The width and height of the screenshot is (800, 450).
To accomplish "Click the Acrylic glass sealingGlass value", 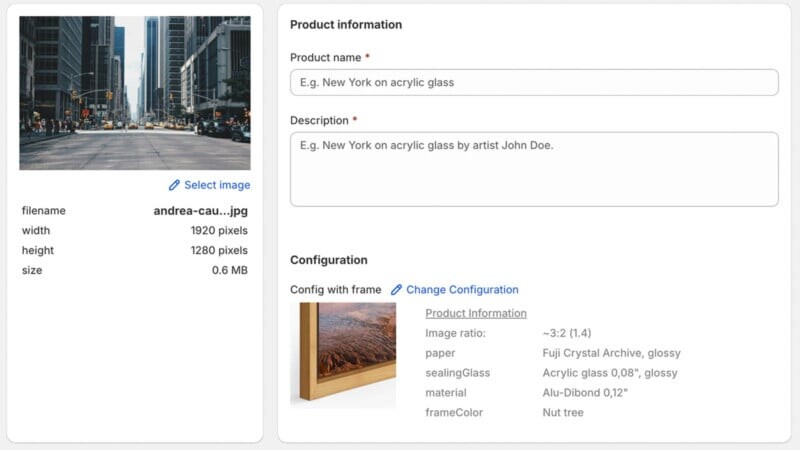I will 609,373.
